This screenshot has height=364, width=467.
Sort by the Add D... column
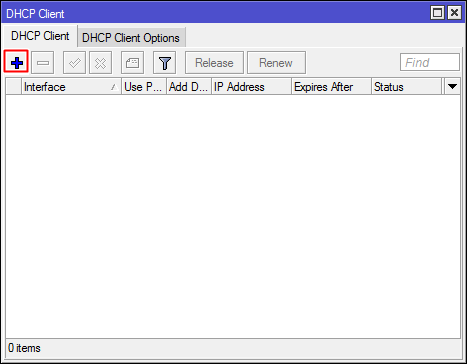189,87
